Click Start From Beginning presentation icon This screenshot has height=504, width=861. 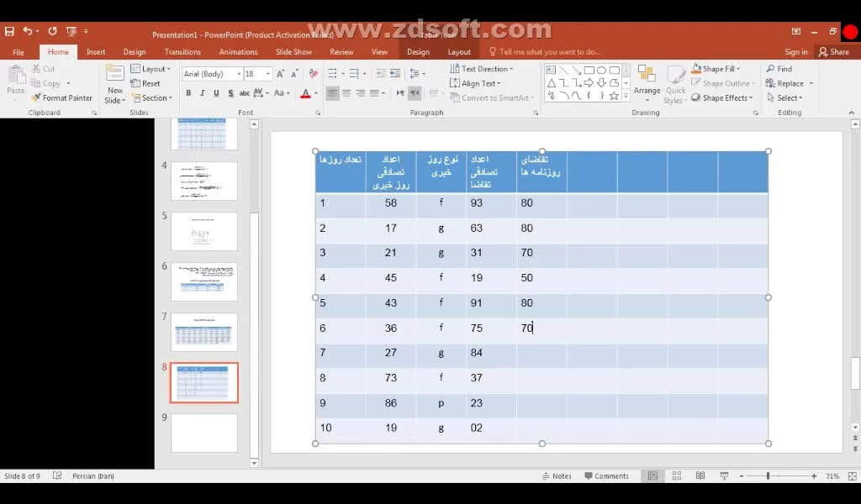[x=71, y=31]
